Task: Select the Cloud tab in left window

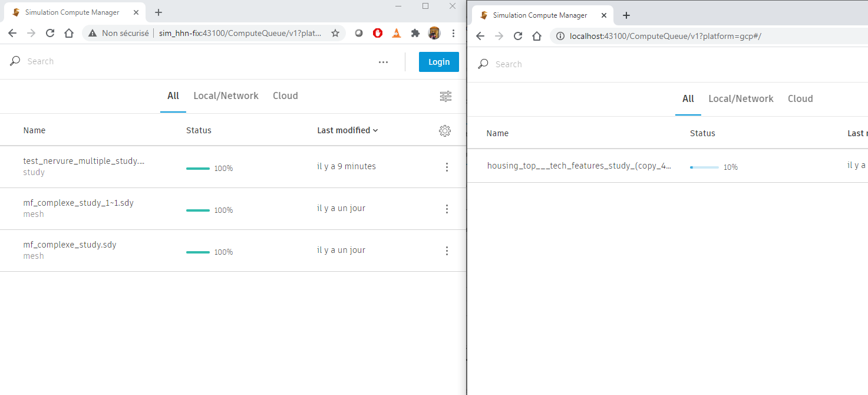Action: click(285, 96)
